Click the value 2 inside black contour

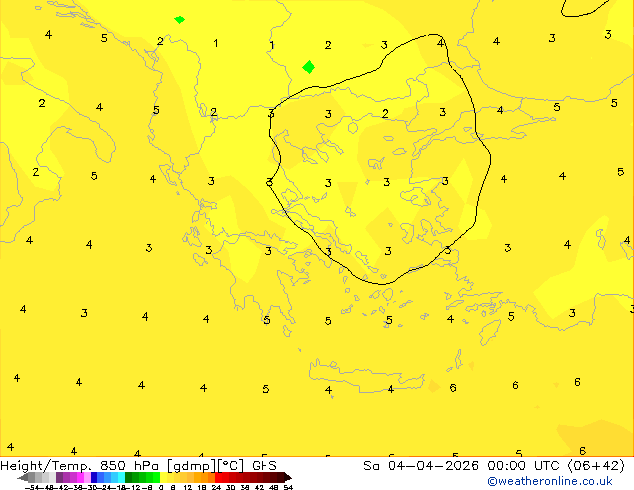385,114
